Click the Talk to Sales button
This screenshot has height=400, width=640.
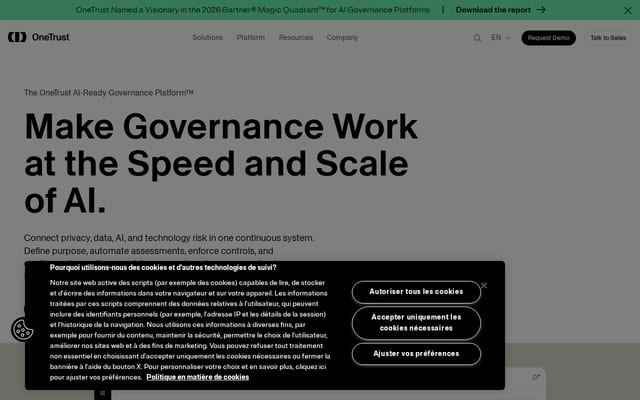click(608, 38)
